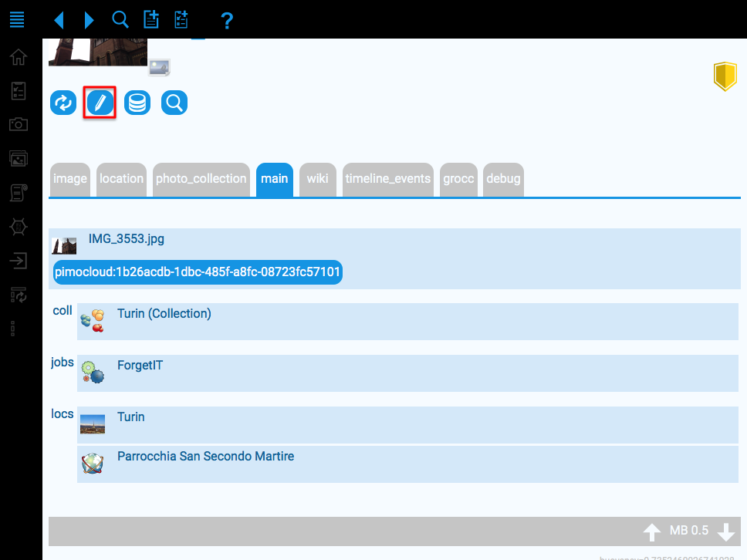Screen dimensions: 747x560
Task: Click the help question mark
Action: click(x=226, y=21)
